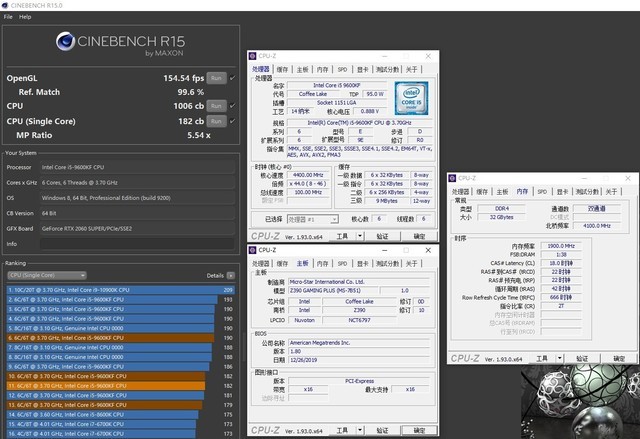The image size is (640, 439).
Task: Toggle the CPU (Single Core) test checkbox
Action: tap(232, 121)
